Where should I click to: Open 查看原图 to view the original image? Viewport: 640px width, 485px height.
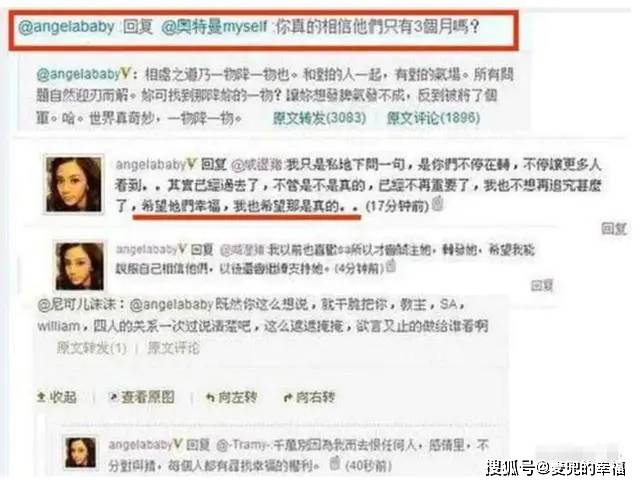click(141, 397)
